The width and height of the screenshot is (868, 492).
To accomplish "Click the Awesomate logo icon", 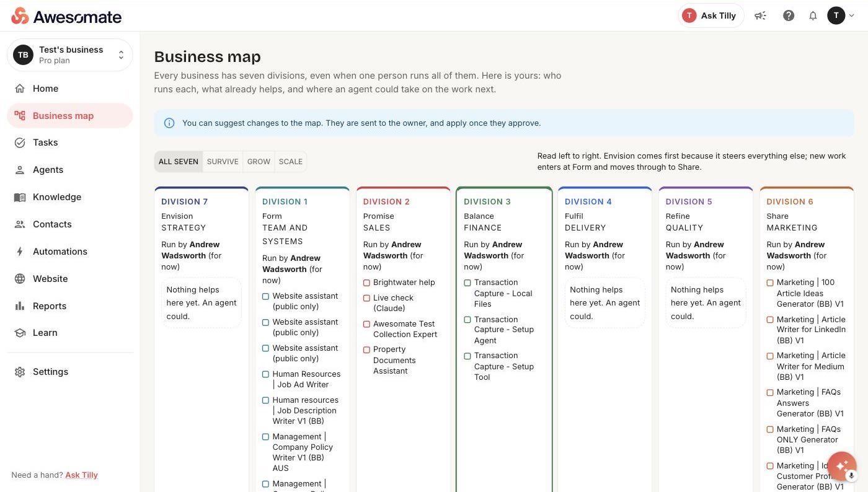I will point(20,16).
